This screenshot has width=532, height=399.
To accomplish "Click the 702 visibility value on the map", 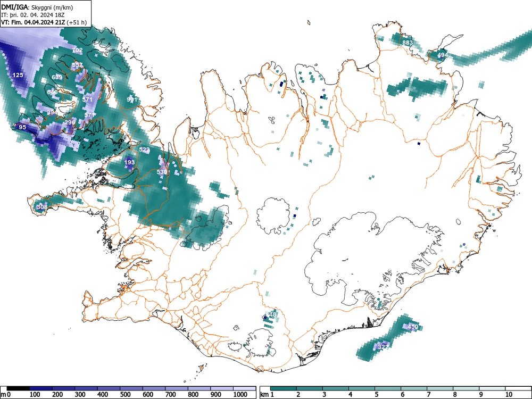I will click(x=77, y=50).
